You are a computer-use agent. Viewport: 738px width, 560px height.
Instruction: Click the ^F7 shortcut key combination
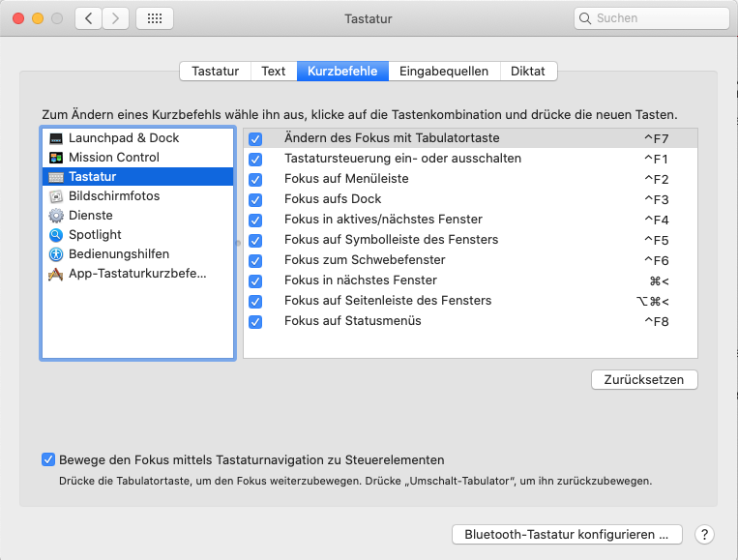[657, 139]
